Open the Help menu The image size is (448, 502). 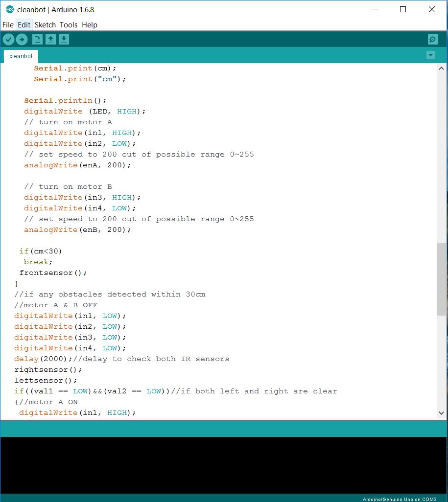click(x=90, y=24)
